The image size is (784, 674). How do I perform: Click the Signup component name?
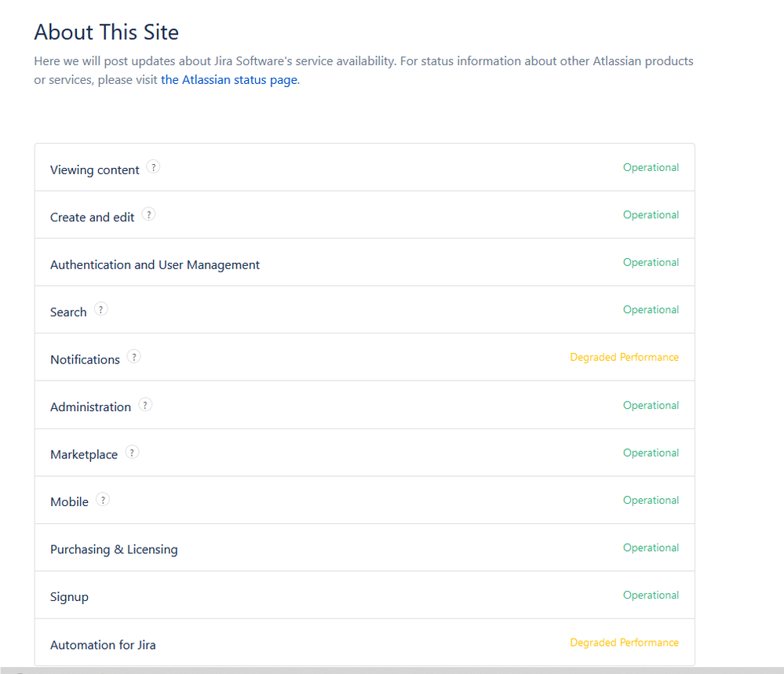click(x=69, y=598)
